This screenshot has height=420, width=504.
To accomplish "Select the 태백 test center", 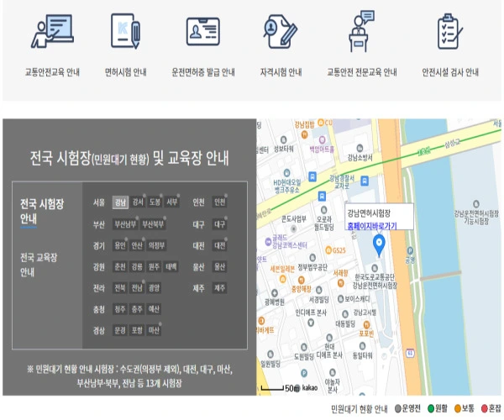I will point(171,266).
